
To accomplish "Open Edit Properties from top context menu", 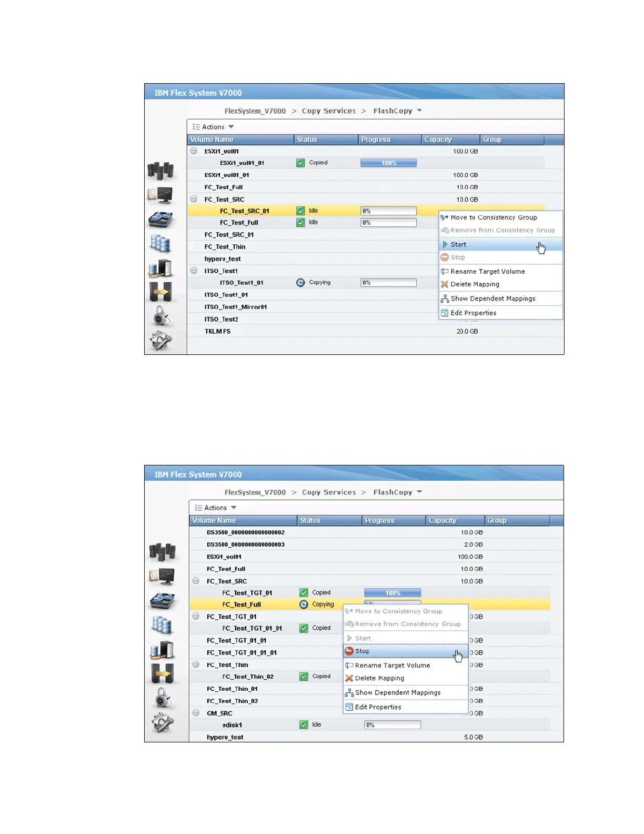I will pos(500,313).
